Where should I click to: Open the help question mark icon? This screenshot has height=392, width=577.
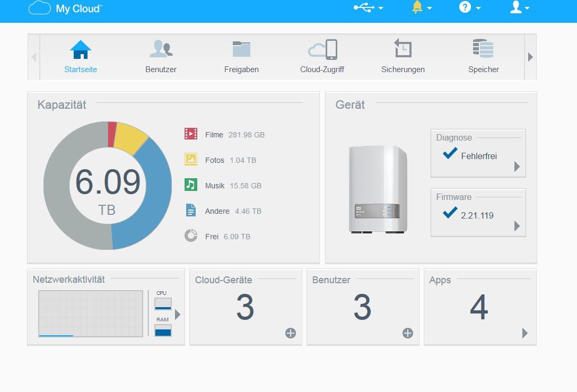click(465, 7)
